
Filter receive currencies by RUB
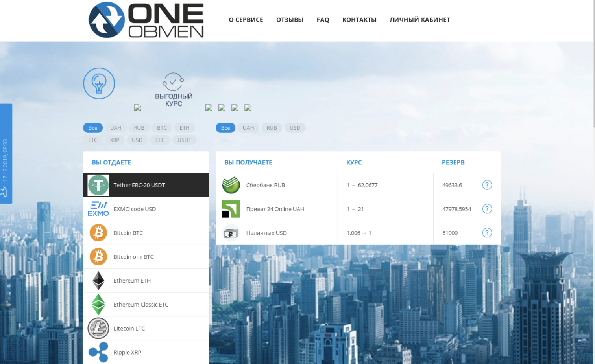point(272,128)
